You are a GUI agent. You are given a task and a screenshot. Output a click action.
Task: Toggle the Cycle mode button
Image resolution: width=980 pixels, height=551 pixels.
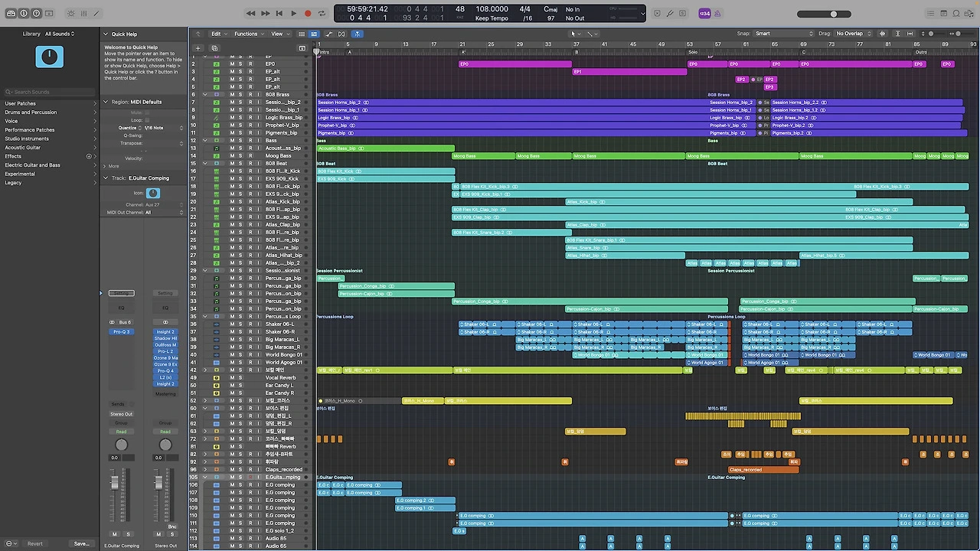tap(322, 13)
